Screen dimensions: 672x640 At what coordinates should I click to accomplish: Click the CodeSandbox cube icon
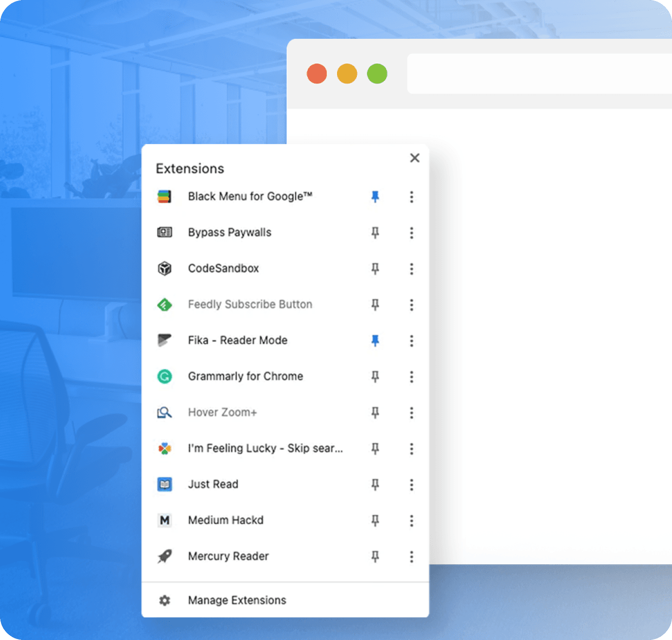click(x=165, y=269)
